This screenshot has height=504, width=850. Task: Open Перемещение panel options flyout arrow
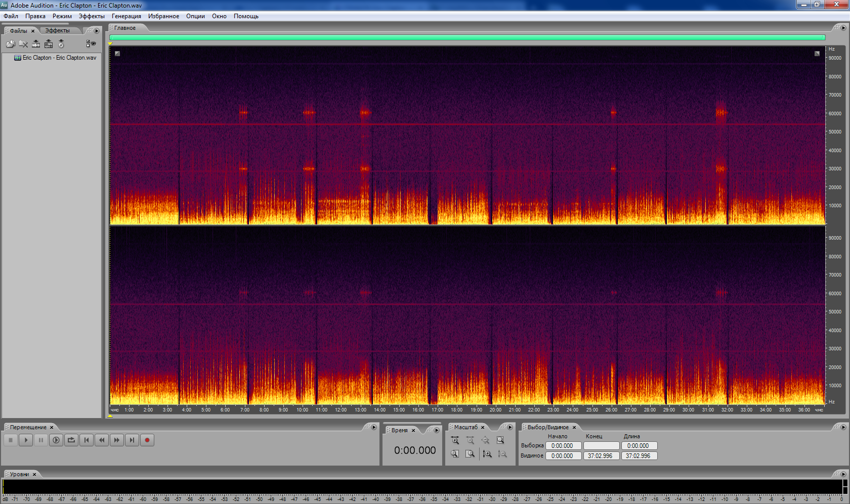(374, 427)
